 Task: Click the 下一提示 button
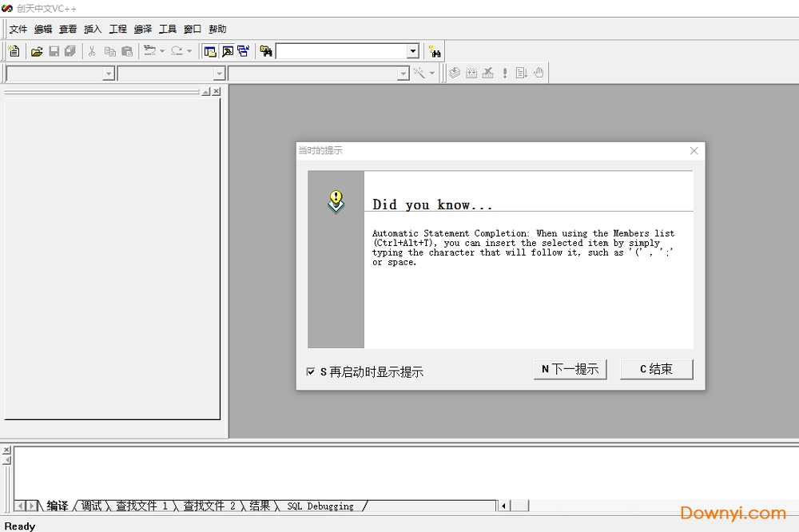[570, 369]
